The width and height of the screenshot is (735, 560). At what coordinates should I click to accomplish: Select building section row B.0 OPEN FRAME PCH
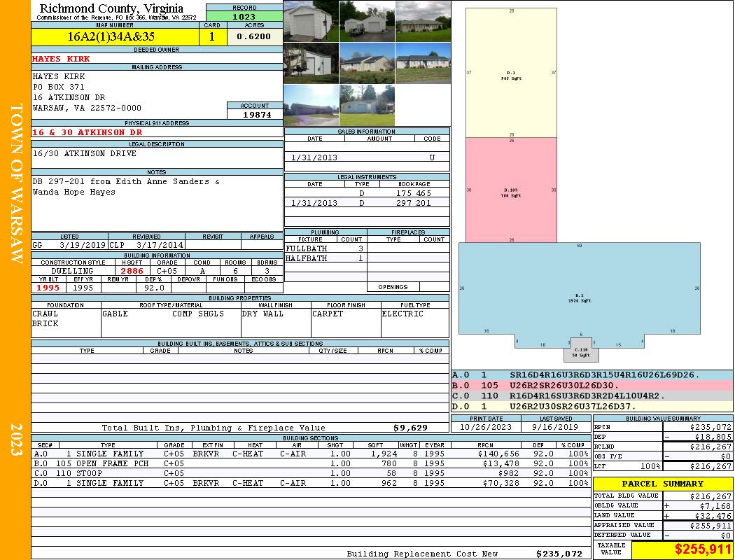pyautogui.click(x=310, y=463)
